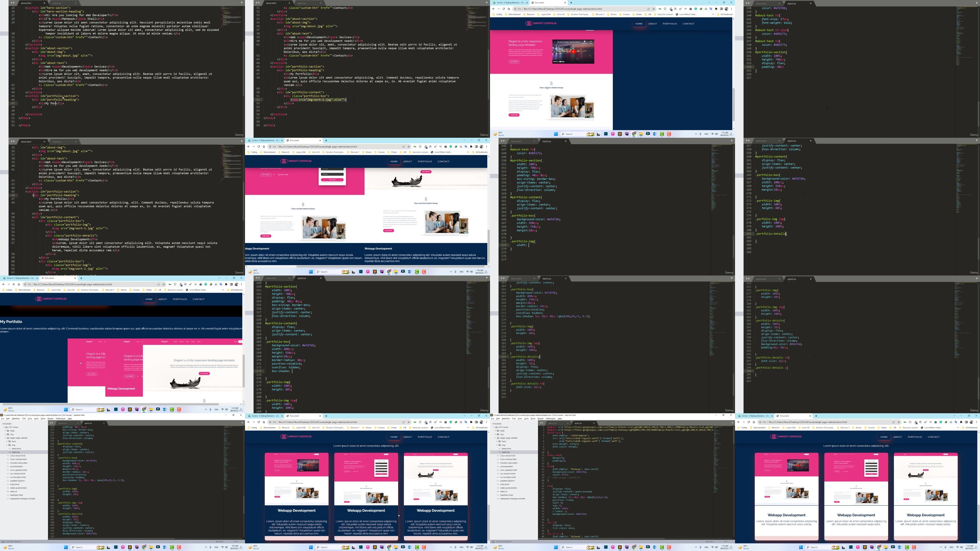Click taskbar Search box in 1:33 AM frame
980x551 pixels.
coord(578,134)
